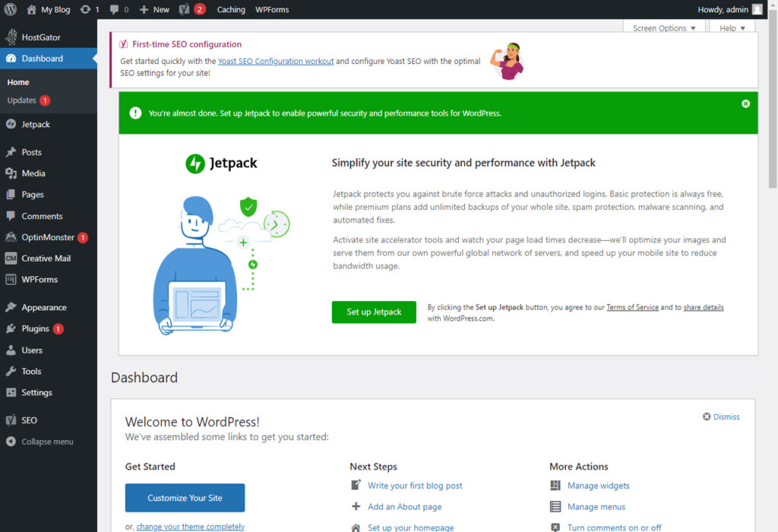Click the Jetpack sidebar icon
778x532 pixels.
pyautogui.click(x=11, y=124)
